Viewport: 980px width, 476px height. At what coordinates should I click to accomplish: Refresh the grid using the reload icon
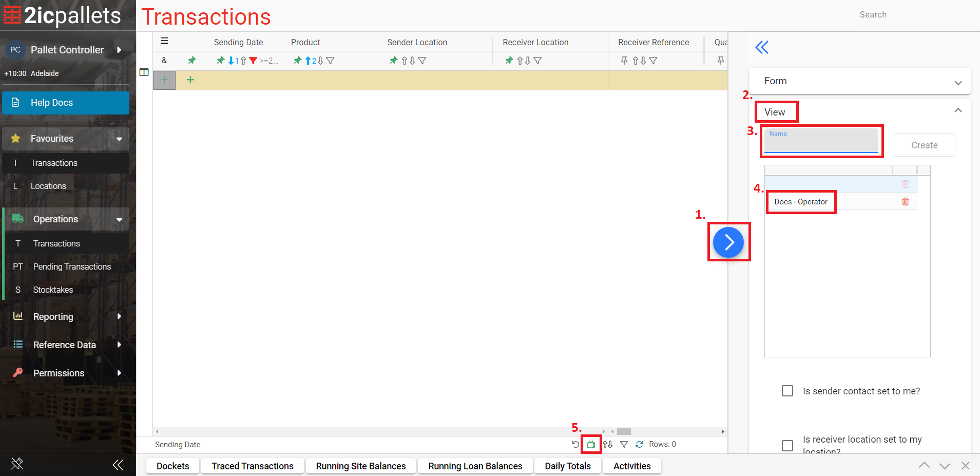(639, 445)
